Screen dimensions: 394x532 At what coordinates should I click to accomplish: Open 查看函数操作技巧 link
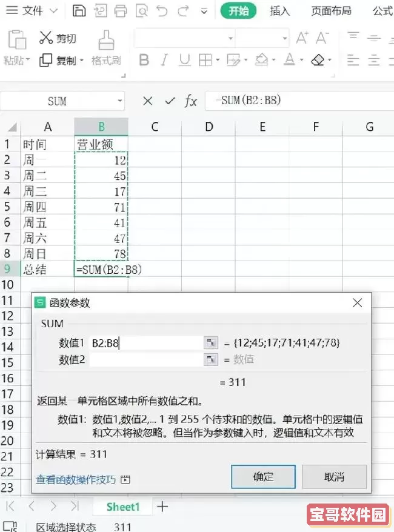coord(76,479)
